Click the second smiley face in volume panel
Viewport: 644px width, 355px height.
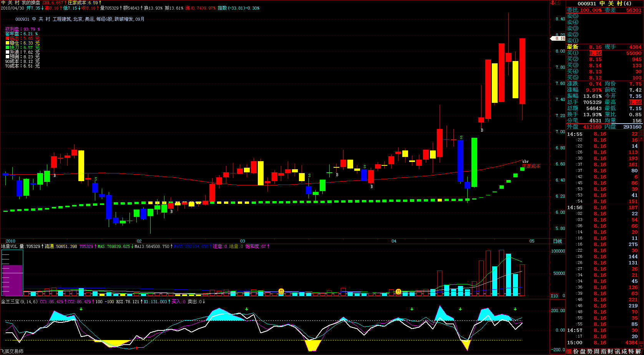[398, 292]
